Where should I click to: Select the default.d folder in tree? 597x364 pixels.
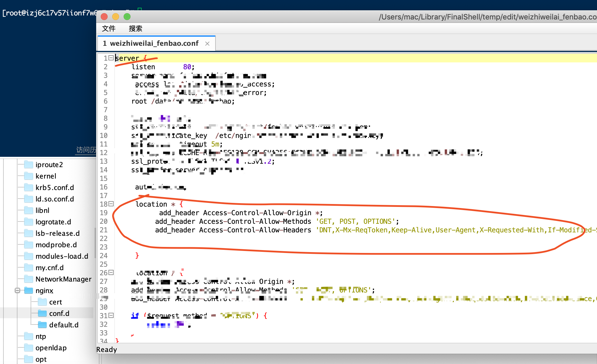click(x=64, y=325)
